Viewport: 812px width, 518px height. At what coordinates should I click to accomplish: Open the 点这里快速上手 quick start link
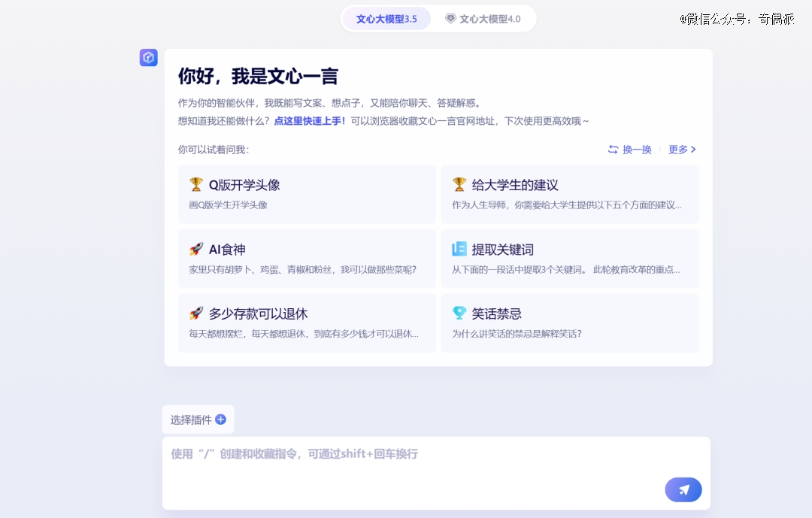tap(310, 121)
